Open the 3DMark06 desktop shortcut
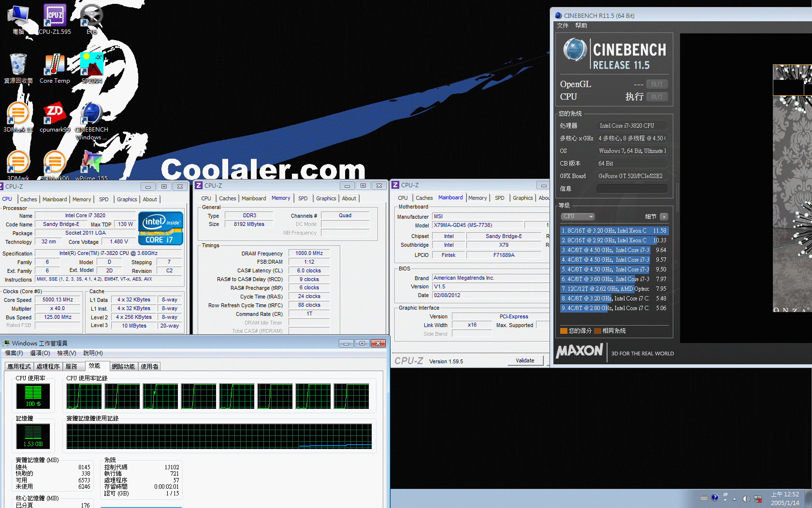 [x=55, y=165]
